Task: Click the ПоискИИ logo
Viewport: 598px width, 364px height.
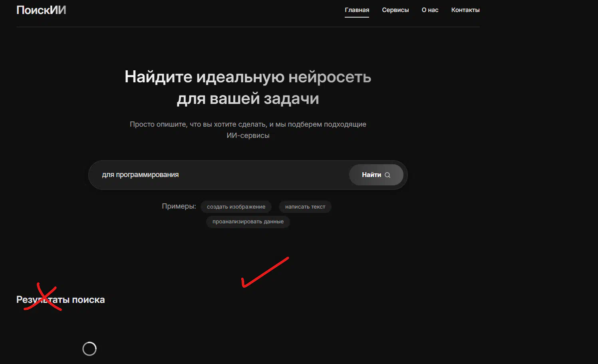Action: click(41, 10)
